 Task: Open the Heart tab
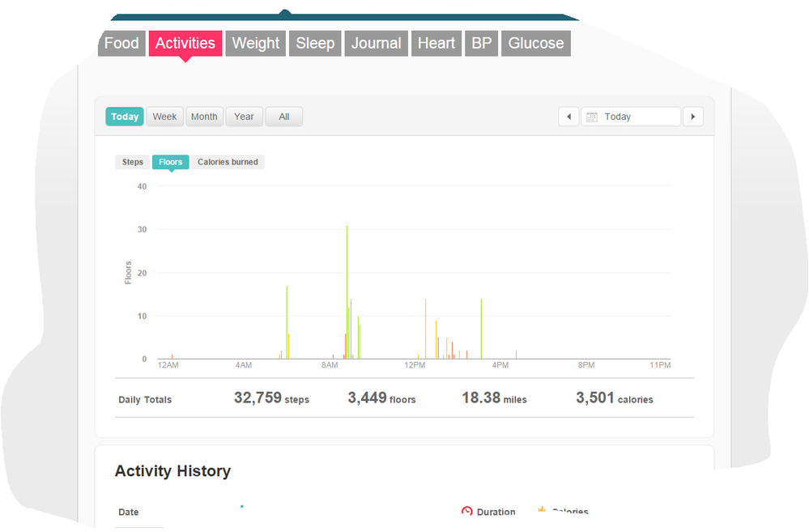[x=436, y=44]
